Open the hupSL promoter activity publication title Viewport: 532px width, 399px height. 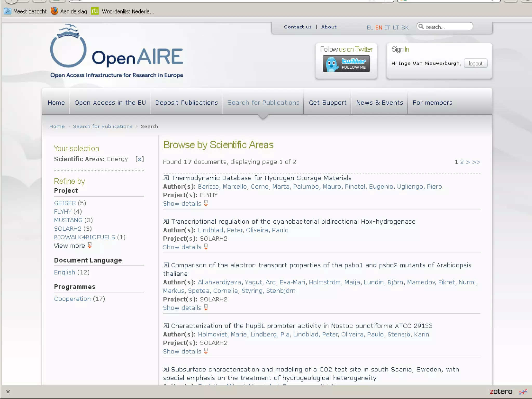(302, 326)
